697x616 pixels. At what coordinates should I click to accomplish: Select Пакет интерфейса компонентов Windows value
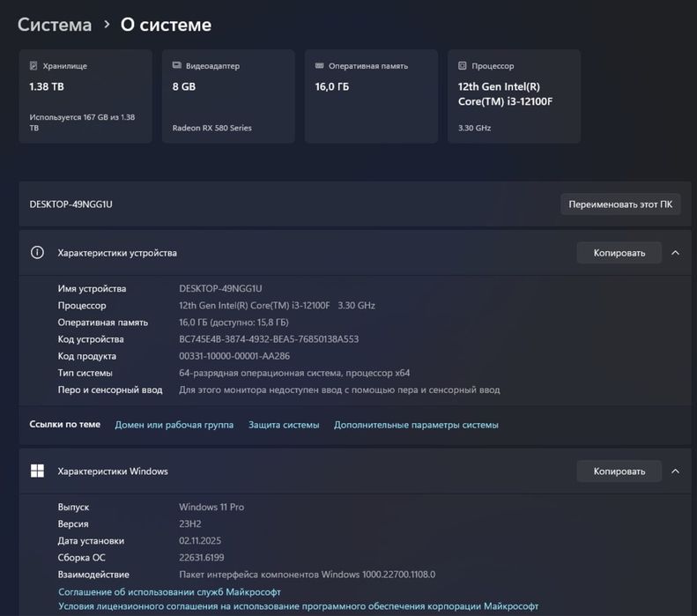point(308,575)
